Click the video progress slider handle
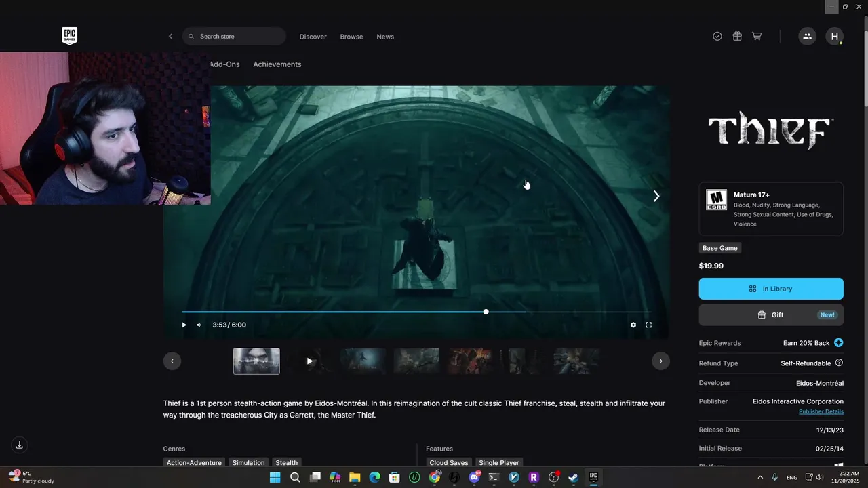868x488 pixels. [x=486, y=312]
